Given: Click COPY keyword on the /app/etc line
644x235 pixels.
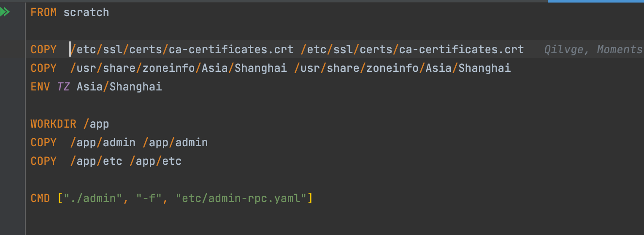Looking at the screenshot, I should tap(43, 161).
